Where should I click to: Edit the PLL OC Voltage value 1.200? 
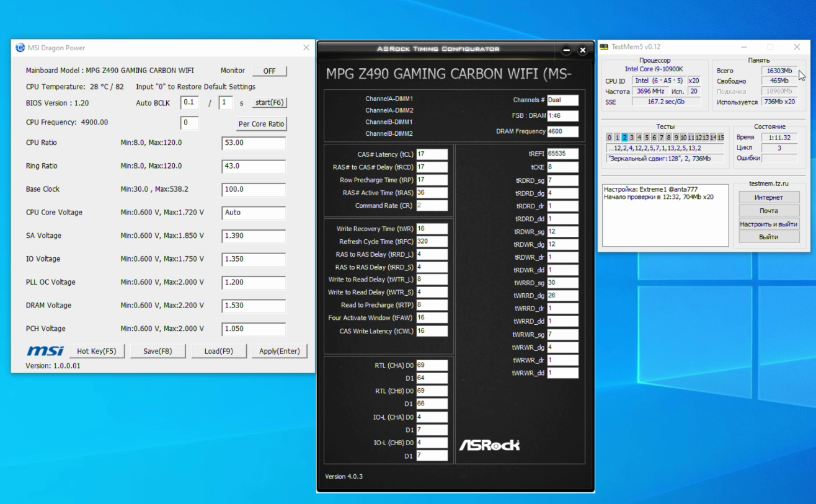[x=254, y=283]
